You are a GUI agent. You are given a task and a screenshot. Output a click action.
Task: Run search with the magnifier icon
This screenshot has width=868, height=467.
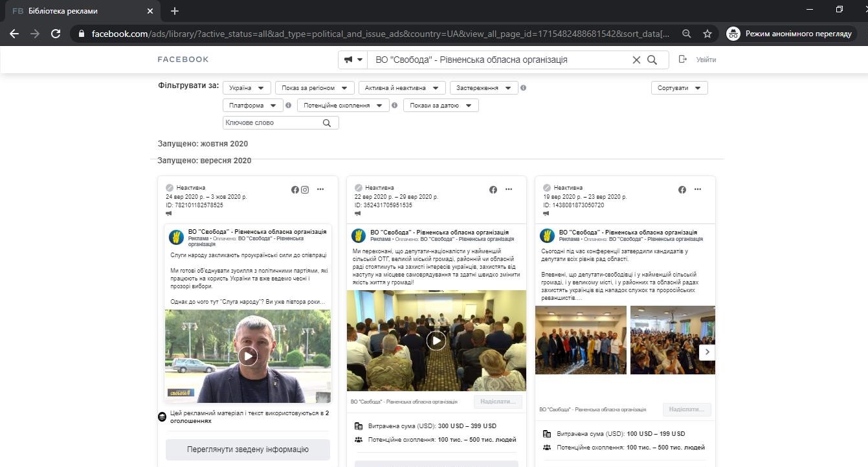tap(652, 60)
